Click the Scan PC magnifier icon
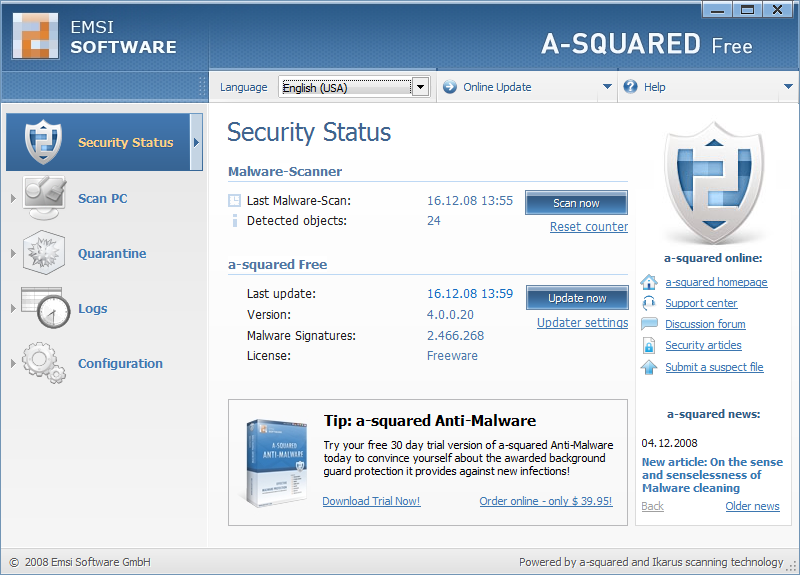Screen dimensions: 800x575 coord(44,198)
